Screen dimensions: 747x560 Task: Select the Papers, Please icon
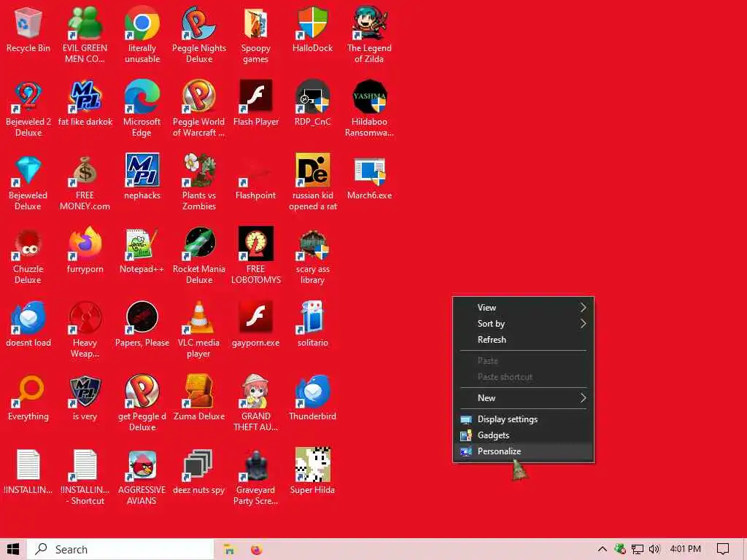click(142, 317)
